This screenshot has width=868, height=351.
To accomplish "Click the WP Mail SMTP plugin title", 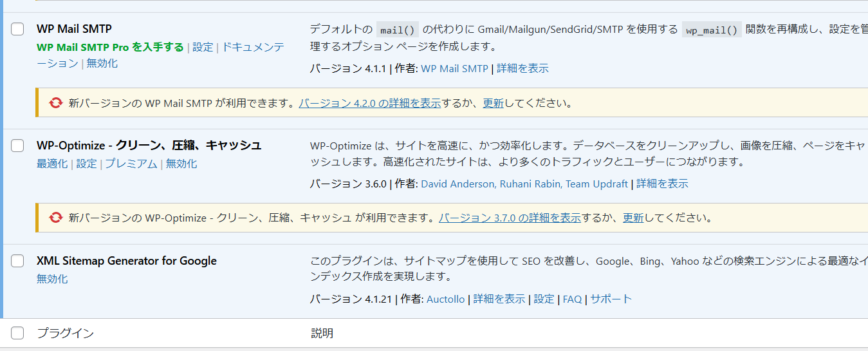I will (74, 29).
